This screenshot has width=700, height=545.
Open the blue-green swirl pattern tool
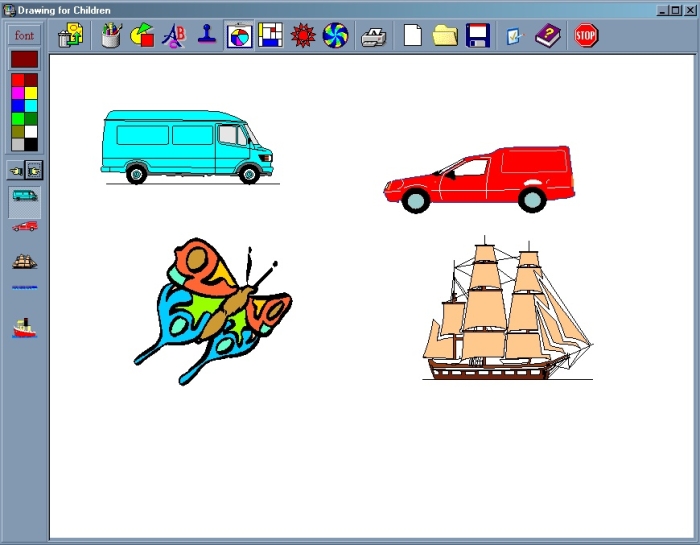[x=334, y=37]
